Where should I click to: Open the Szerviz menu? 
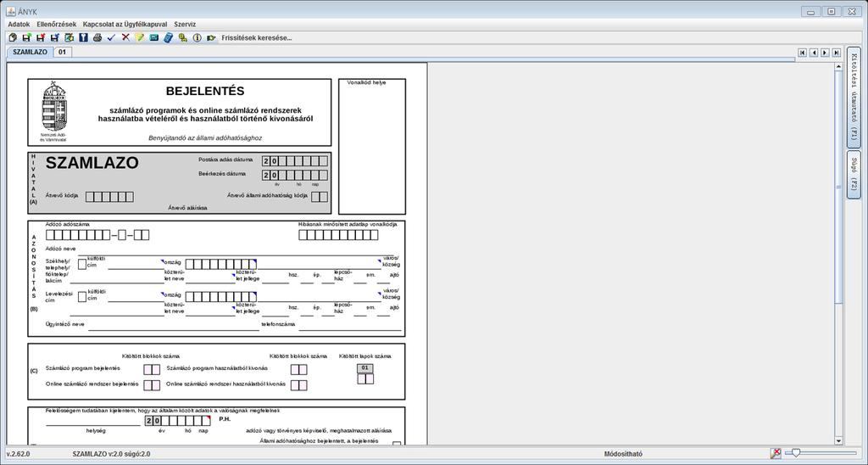click(185, 25)
